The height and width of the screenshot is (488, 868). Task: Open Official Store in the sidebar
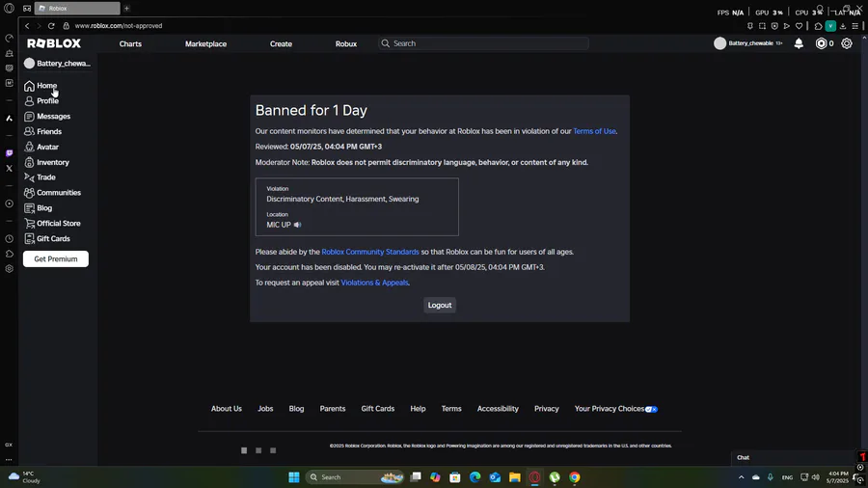pyautogui.click(x=53, y=224)
